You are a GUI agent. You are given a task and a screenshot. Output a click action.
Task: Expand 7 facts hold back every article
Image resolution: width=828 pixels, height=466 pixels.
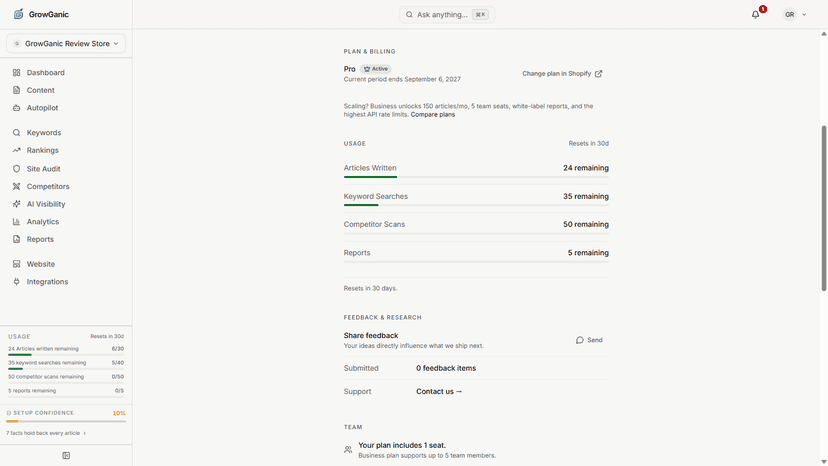pyautogui.click(x=46, y=433)
